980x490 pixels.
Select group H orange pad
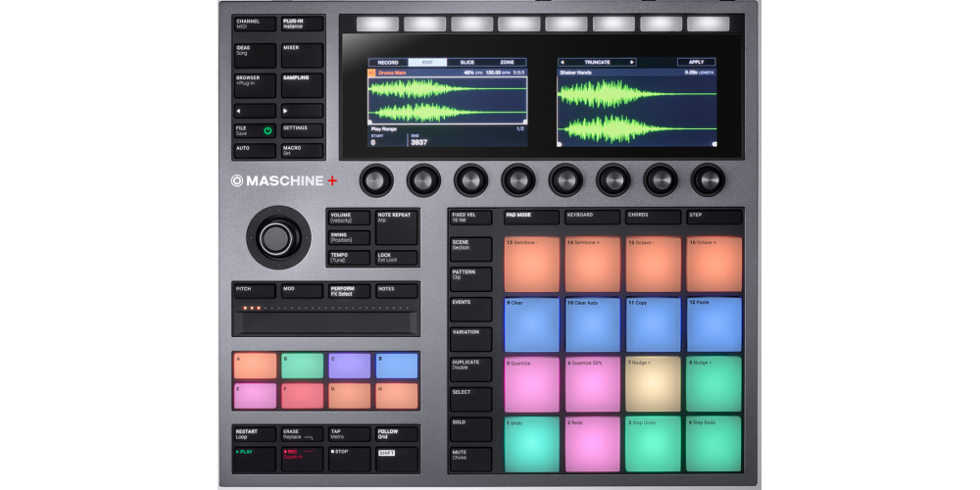click(397, 396)
